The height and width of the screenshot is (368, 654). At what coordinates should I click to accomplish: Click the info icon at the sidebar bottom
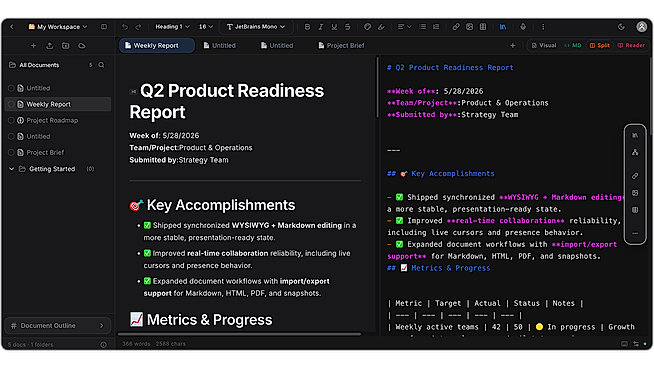click(x=103, y=345)
